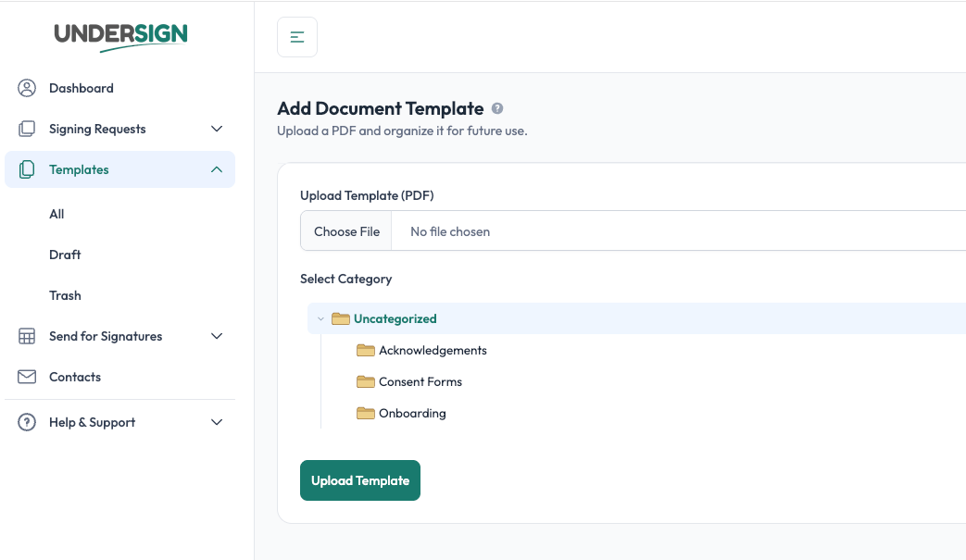Image resolution: width=966 pixels, height=560 pixels.
Task: Click the Choose File button
Action: [346, 231]
